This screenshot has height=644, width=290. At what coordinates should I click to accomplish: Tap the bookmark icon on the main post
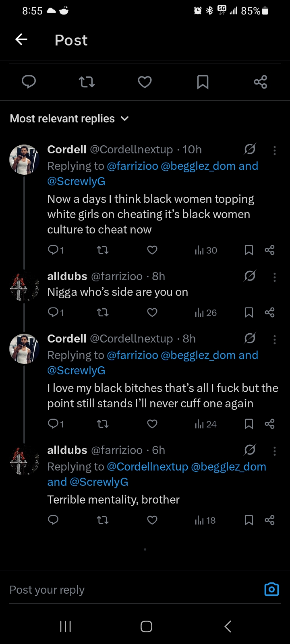pyautogui.click(x=203, y=82)
